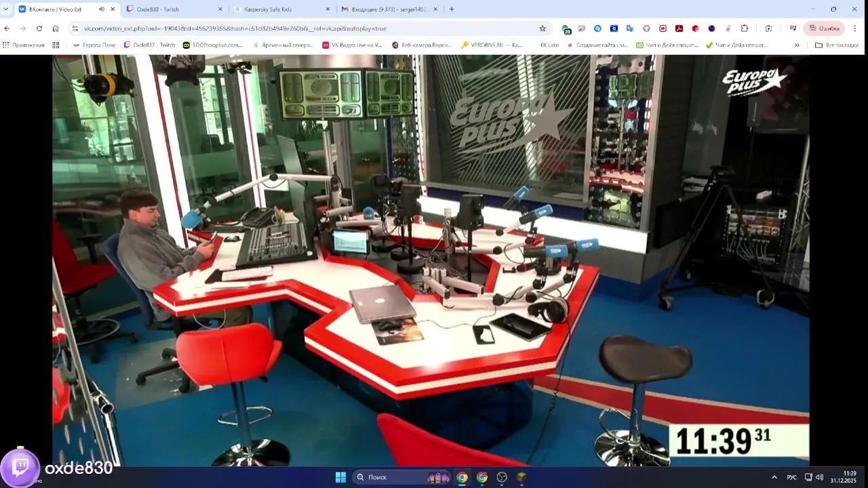
Task: Open the tab groups grid icon in bookmarks bar
Action: [x=56, y=45]
